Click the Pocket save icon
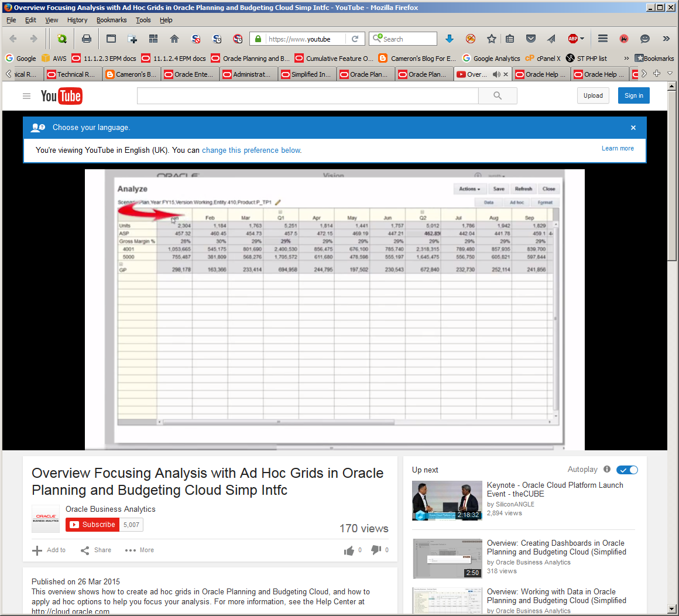 pos(531,39)
